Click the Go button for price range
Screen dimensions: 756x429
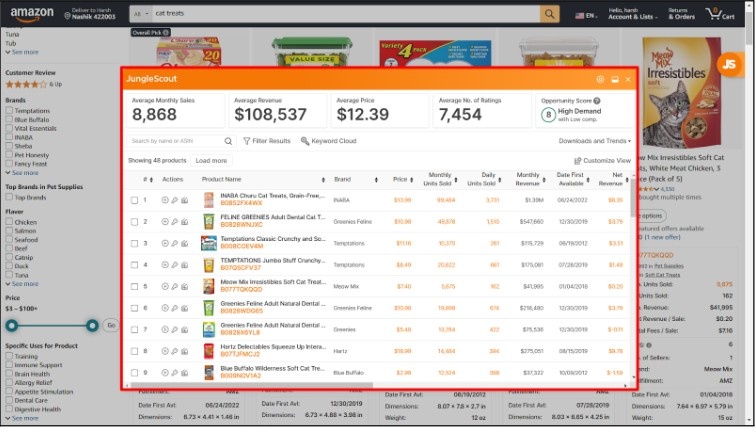(111, 325)
